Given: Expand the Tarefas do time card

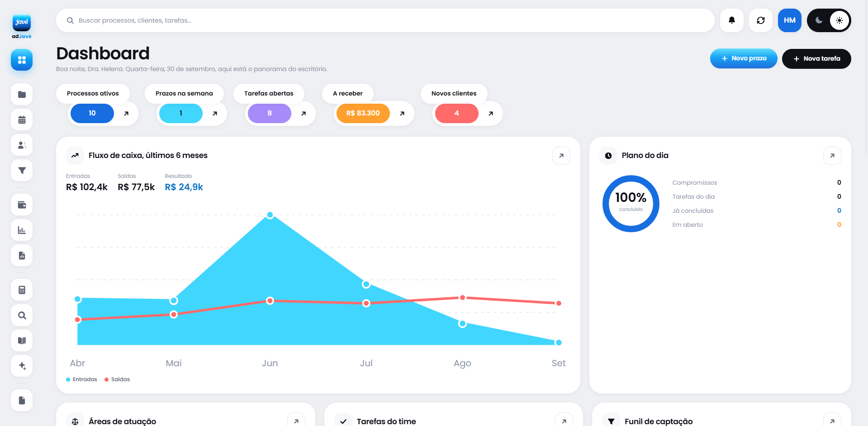Looking at the screenshot, I should pos(564,421).
